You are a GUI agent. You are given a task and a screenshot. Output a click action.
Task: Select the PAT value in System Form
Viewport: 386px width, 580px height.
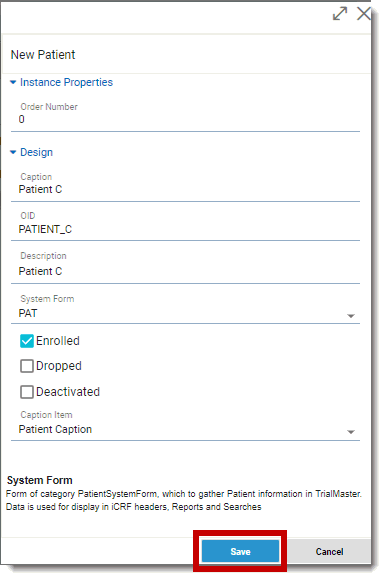point(28,313)
